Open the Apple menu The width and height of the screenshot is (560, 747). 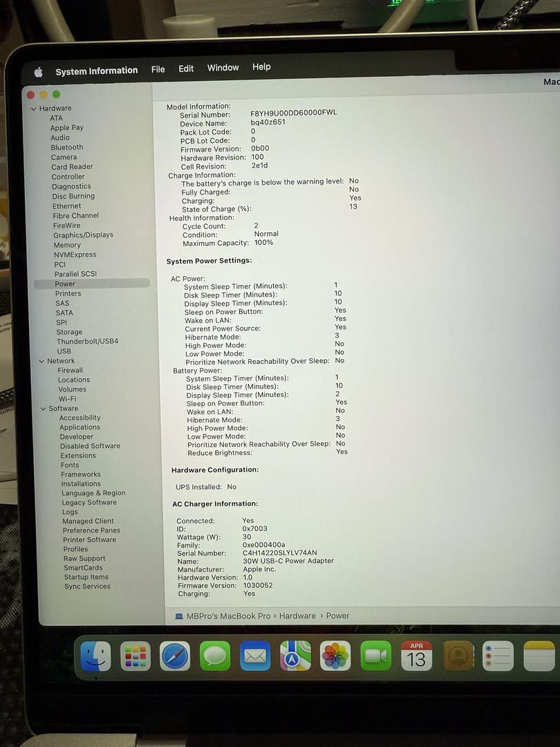39,72
